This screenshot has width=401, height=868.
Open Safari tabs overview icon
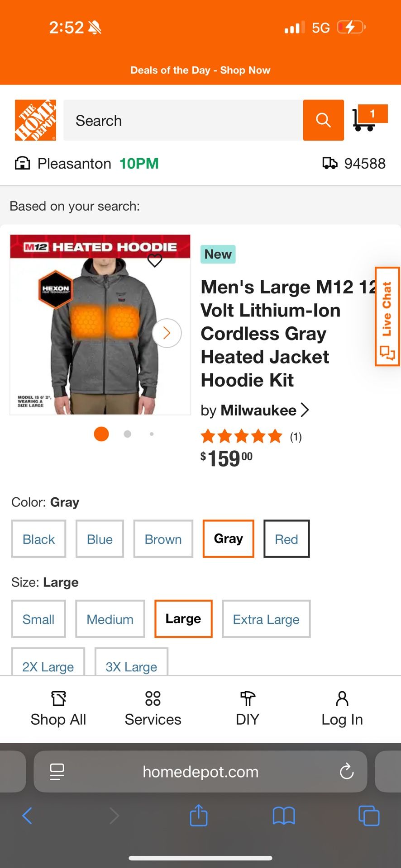pyautogui.click(x=369, y=816)
